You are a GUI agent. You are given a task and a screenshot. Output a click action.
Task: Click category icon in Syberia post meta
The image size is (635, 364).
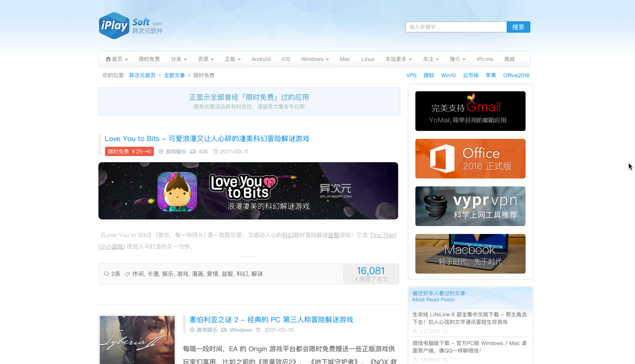(x=192, y=330)
